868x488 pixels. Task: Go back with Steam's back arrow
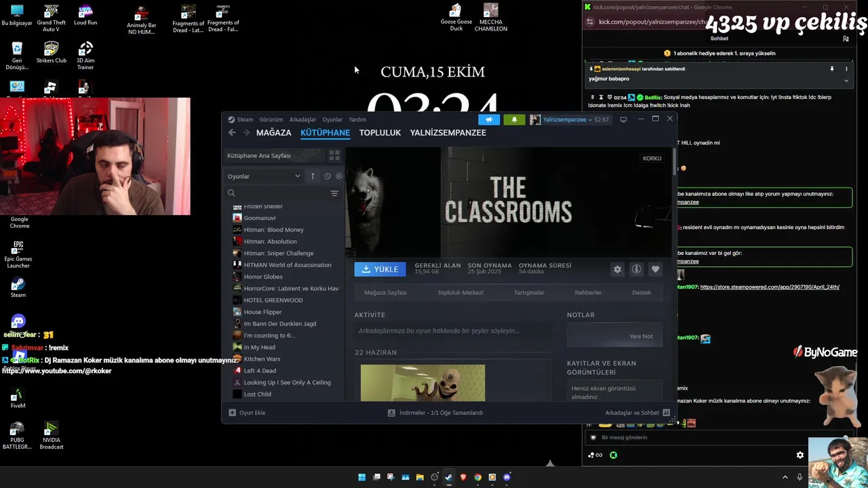(232, 133)
